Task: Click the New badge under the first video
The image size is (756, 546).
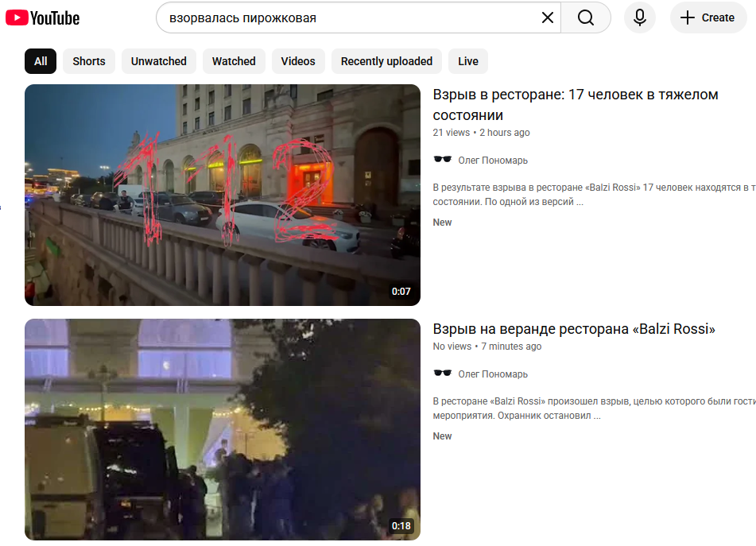Action: pyautogui.click(x=442, y=223)
